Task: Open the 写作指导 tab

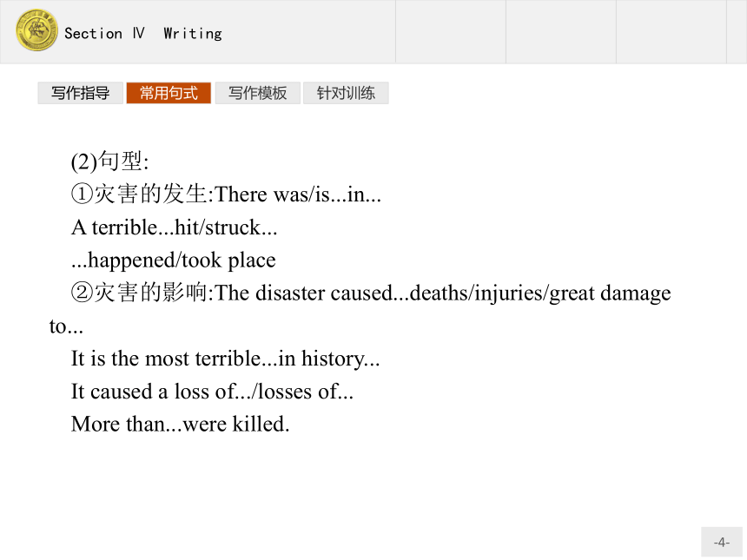Action: (81, 93)
